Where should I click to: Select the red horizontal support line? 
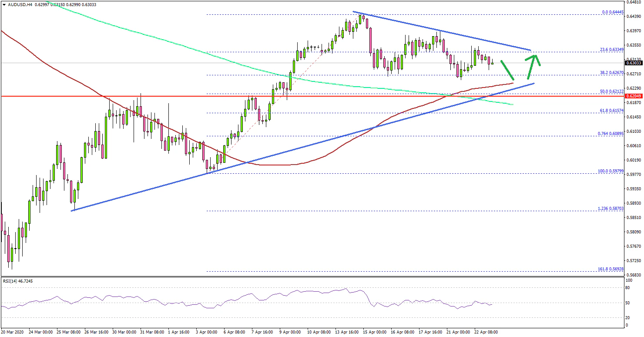pyautogui.click(x=305, y=96)
